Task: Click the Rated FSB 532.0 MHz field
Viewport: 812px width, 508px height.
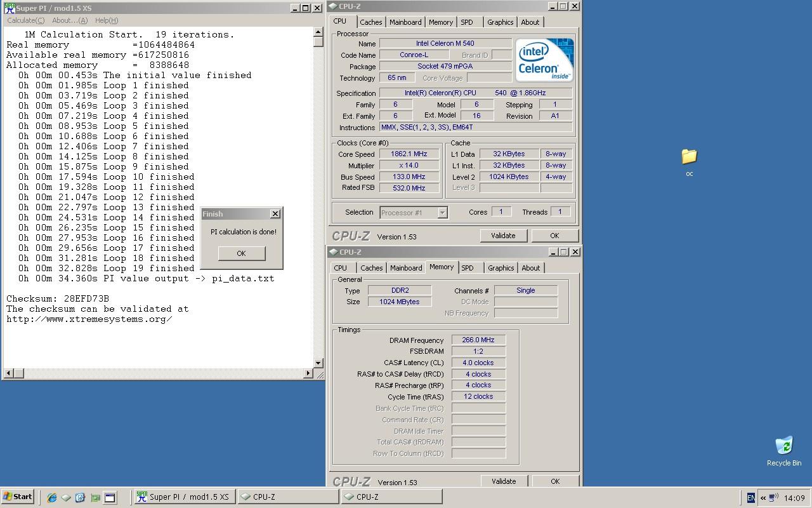Action: pos(409,188)
